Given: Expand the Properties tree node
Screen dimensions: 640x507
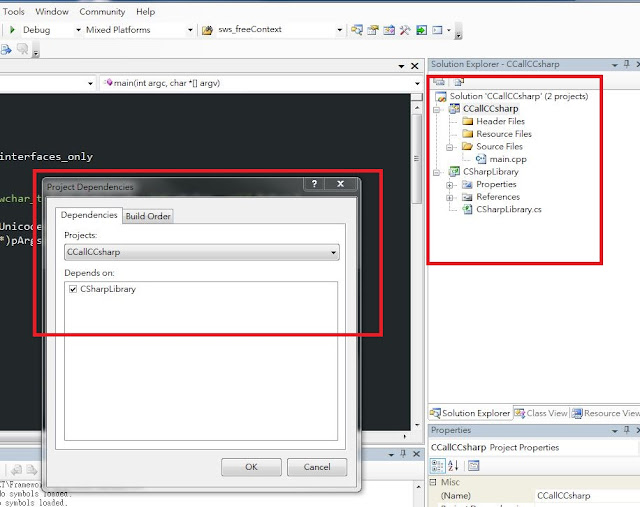Looking at the screenshot, I should (449, 185).
